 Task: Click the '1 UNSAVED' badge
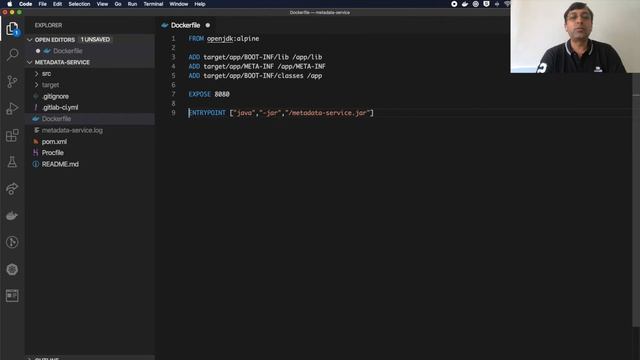95,40
